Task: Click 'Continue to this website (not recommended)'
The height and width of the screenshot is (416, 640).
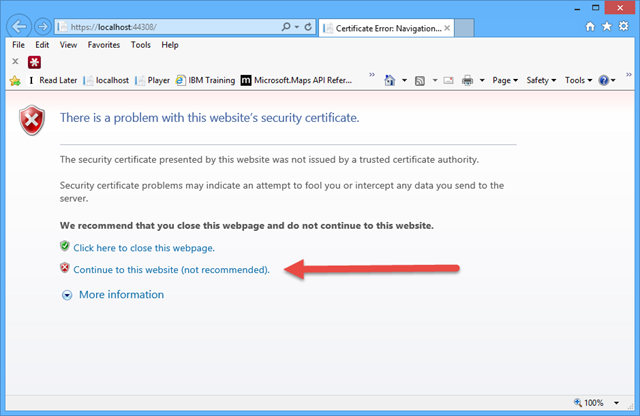Action: [x=174, y=269]
